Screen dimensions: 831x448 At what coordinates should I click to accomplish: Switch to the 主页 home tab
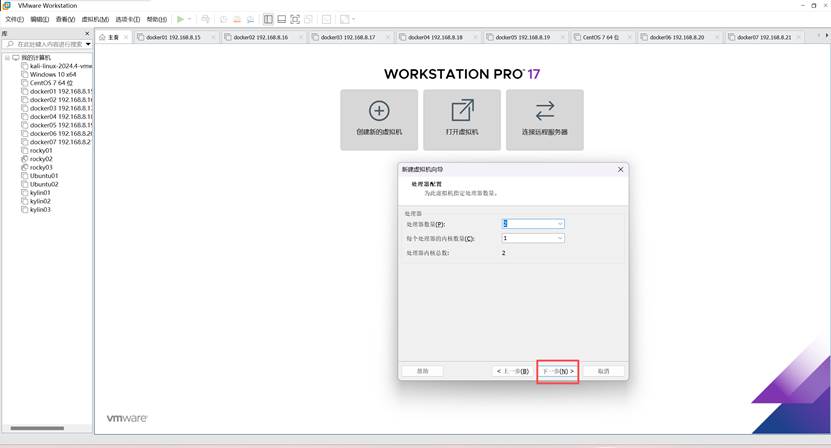pos(113,37)
